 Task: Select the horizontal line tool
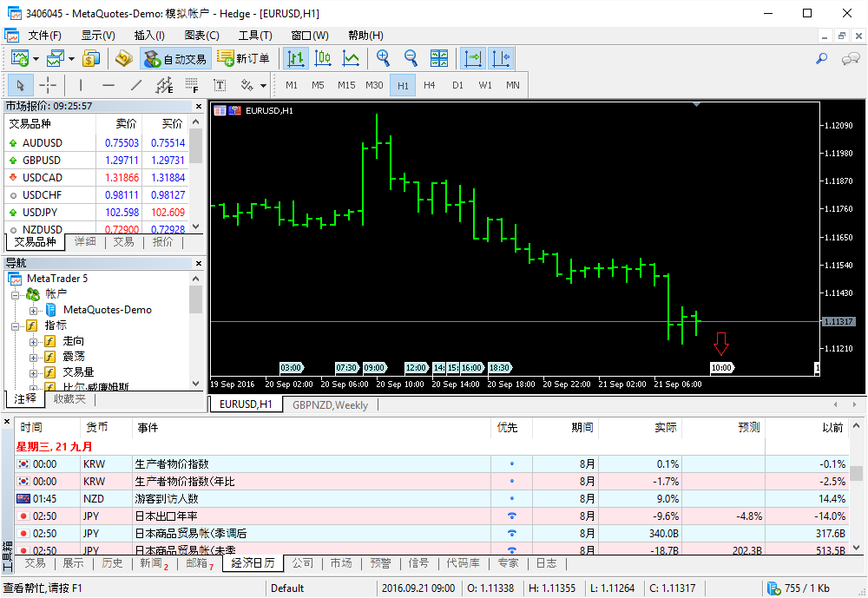(108, 85)
